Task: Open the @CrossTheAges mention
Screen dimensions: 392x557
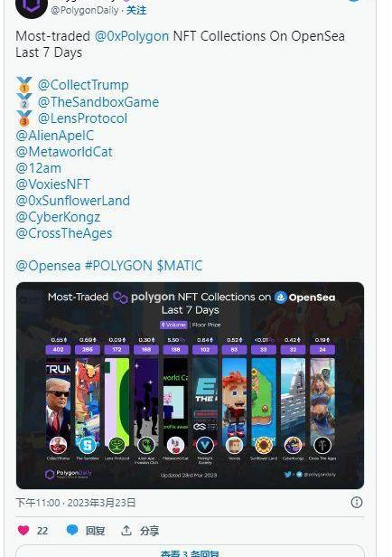Action: point(64,233)
